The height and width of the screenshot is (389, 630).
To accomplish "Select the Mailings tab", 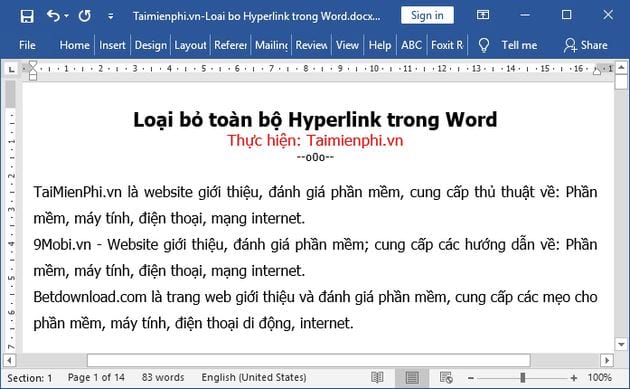I will point(272,45).
